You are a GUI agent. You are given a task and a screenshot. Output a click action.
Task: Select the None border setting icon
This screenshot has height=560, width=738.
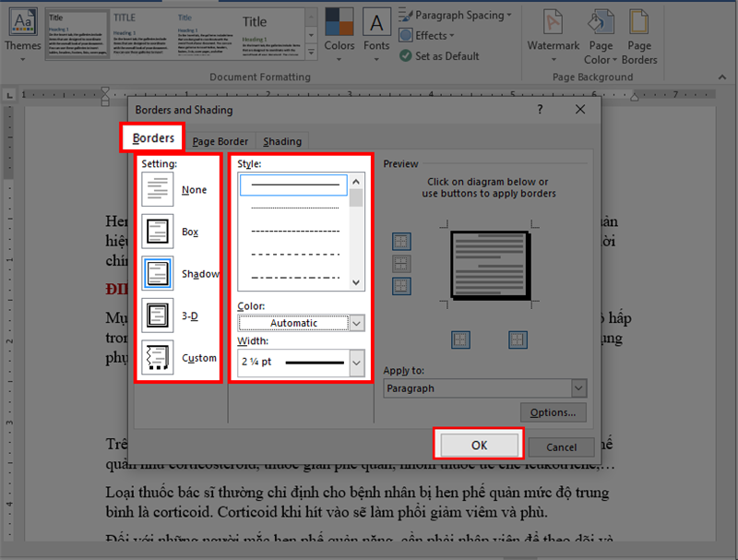point(158,189)
